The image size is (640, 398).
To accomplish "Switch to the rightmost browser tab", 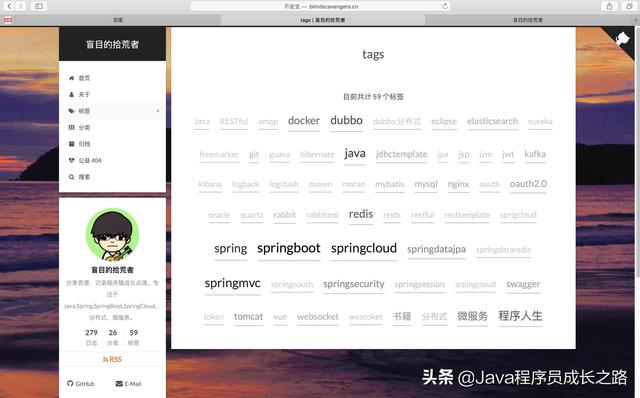I will 528,20.
